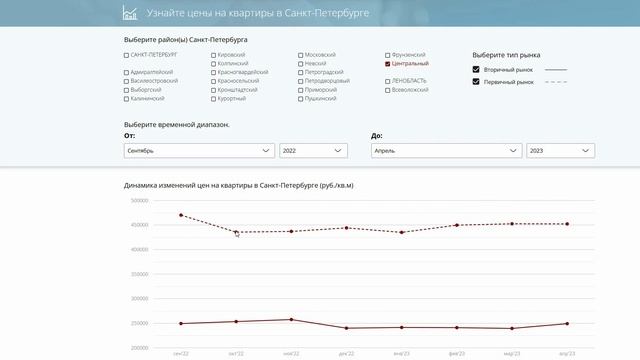Click the 200000 y-axis label

[x=140, y=348]
